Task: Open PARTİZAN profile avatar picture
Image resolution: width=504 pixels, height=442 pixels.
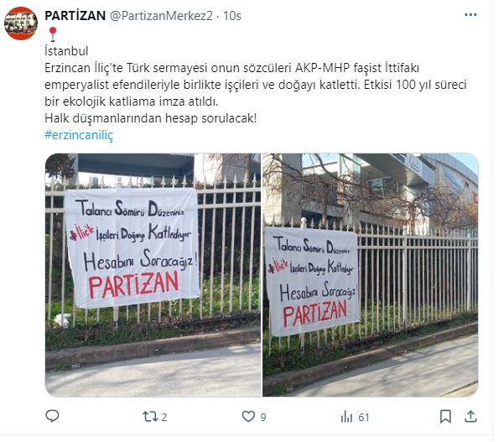Action: pos(21,23)
